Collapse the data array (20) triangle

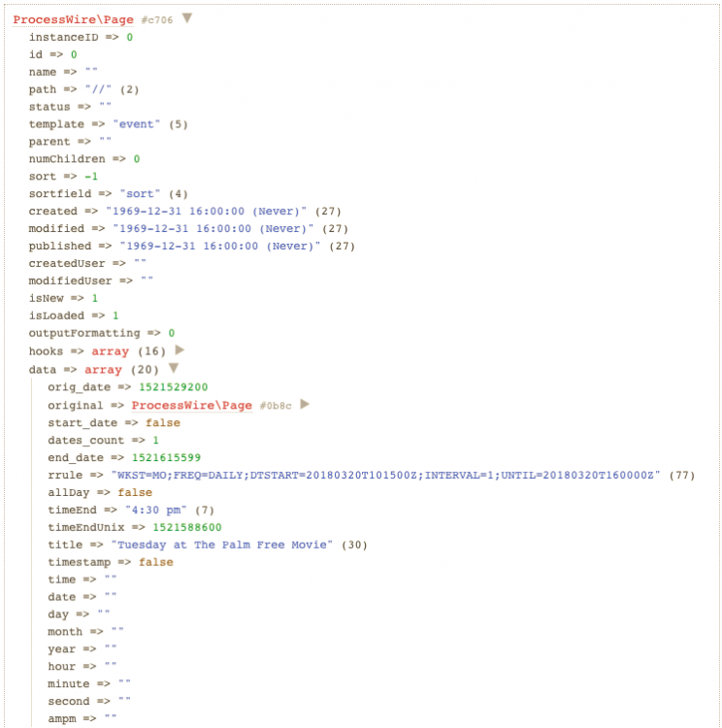point(174,369)
